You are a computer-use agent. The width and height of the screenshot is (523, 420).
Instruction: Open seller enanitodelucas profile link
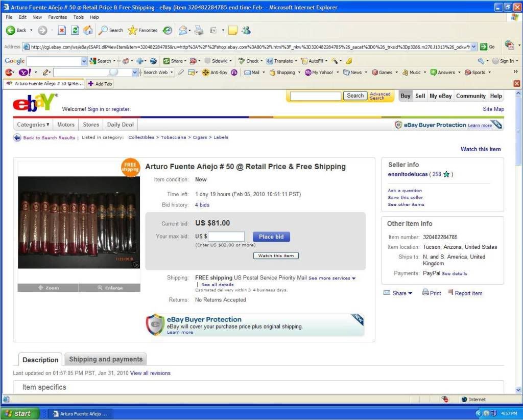tap(408, 174)
